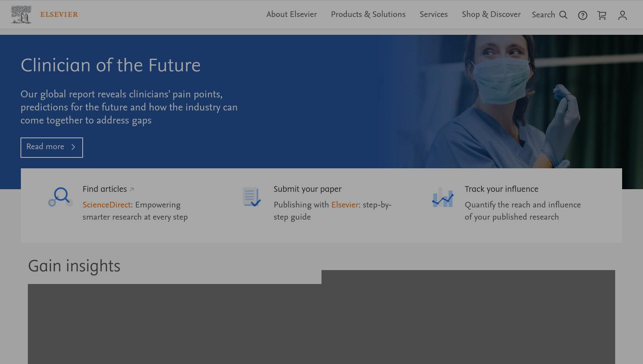
Task: Click the external link arrow beside Find articles
Action: tap(132, 189)
